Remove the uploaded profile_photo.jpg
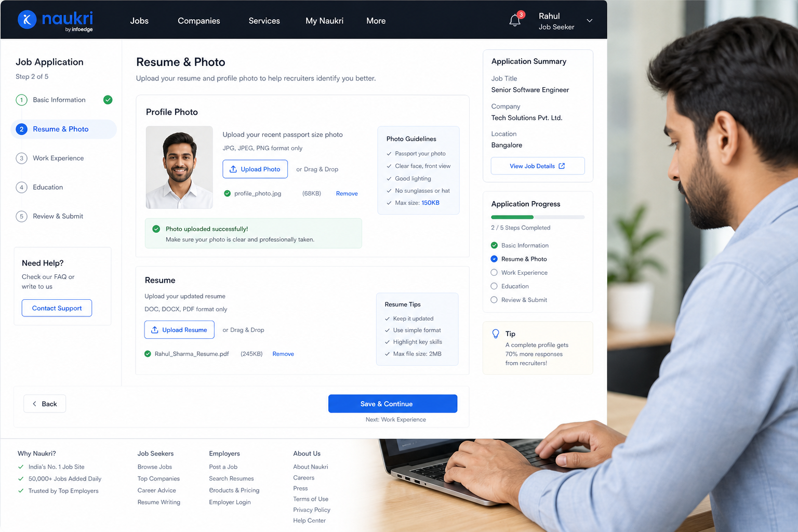The image size is (798, 532). 347,193
